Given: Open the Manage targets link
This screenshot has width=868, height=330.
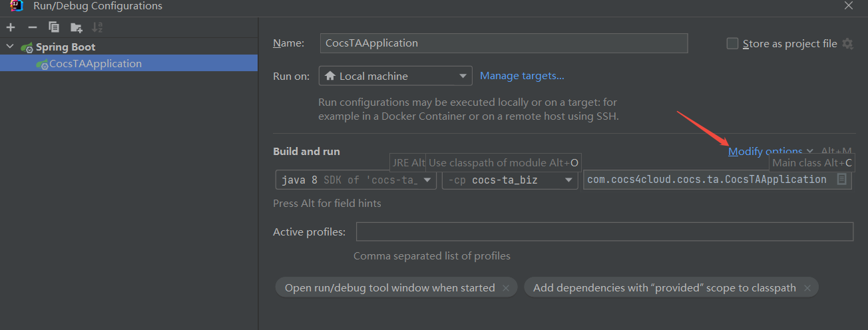Looking at the screenshot, I should point(522,76).
